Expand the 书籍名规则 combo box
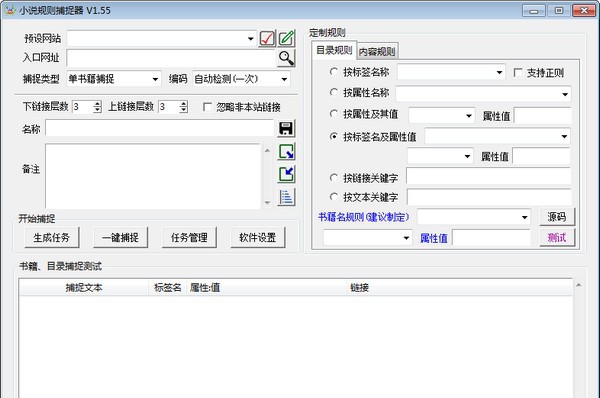This screenshot has width=600, height=398. tap(524, 217)
